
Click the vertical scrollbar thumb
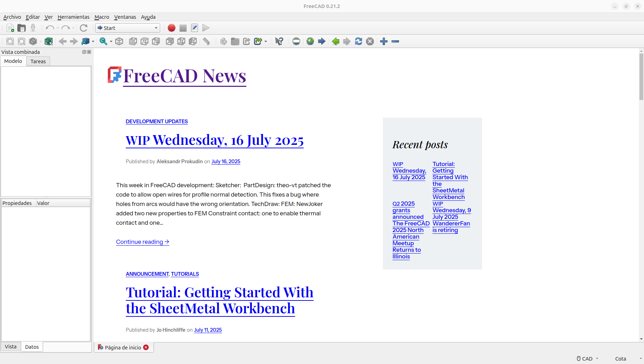pyautogui.click(x=641, y=76)
